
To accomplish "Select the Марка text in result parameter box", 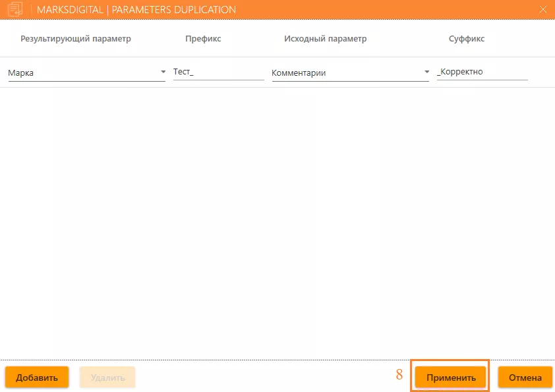I will click(x=21, y=72).
